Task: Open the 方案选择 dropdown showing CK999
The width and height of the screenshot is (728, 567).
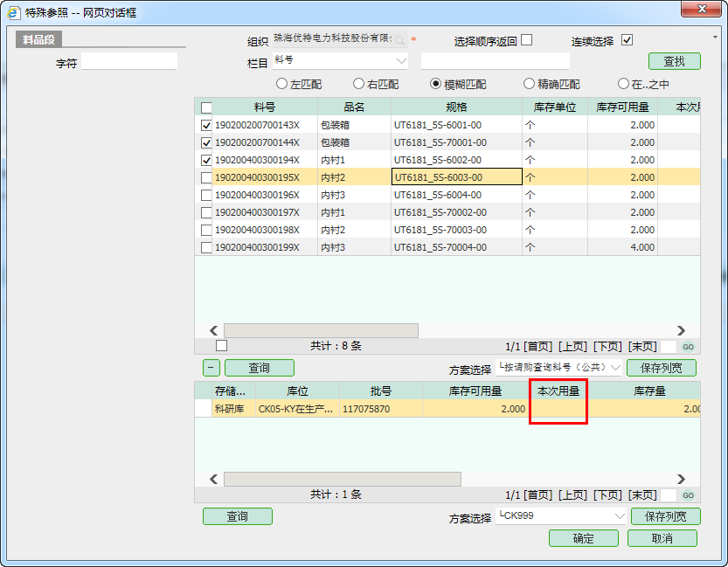Action: [x=620, y=516]
